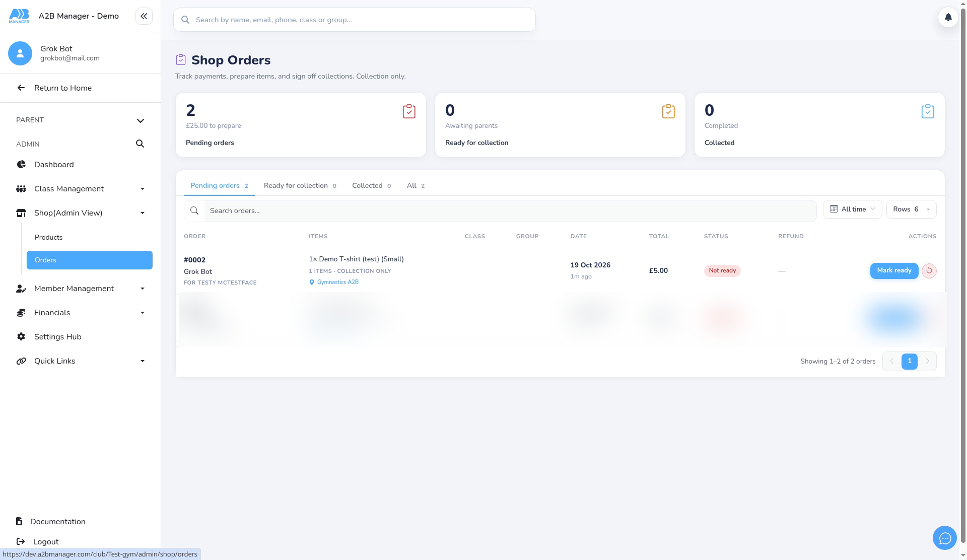
Task: Click the Dashboard pie chart icon
Action: pyautogui.click(x=21, y=165)
